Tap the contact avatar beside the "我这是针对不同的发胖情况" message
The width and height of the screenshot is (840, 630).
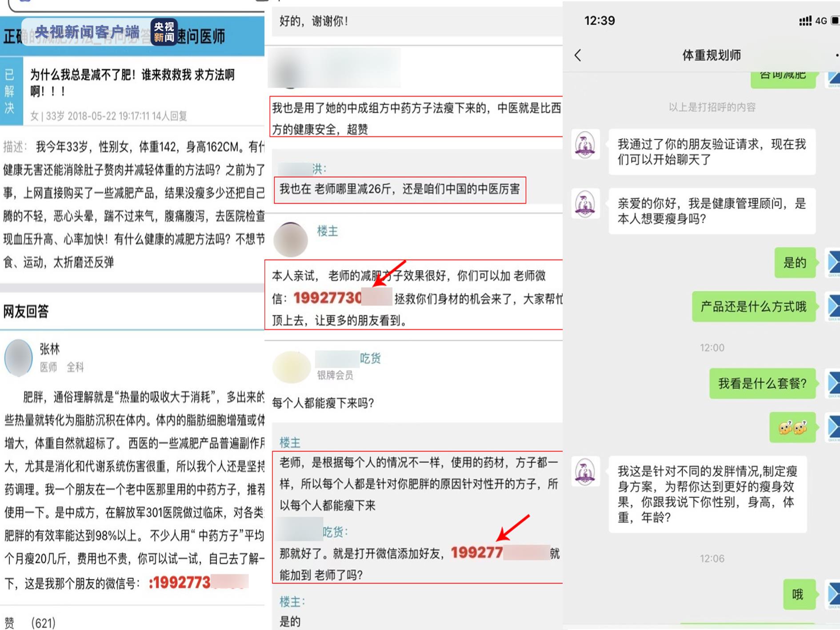tap(585, 472)
